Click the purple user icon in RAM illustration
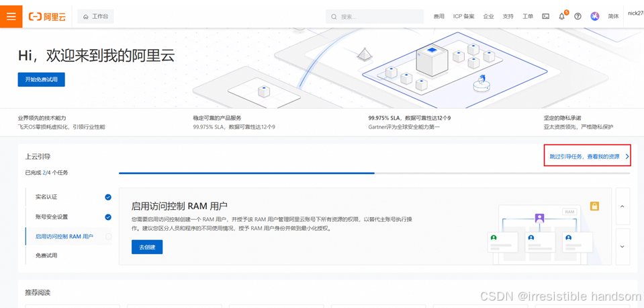The width and height of the screenshot is (644, 308). pos(539,218)
